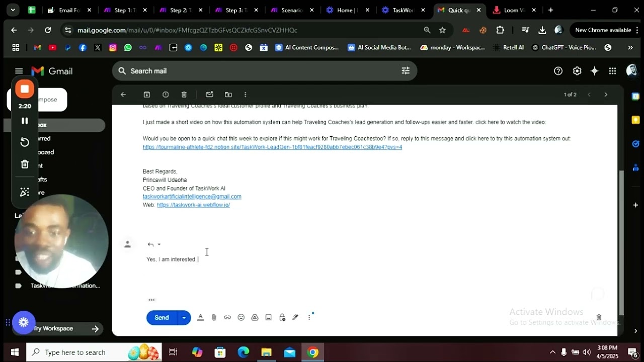Open Google apps grid
The image size is (644, 362).
point(612,71)
